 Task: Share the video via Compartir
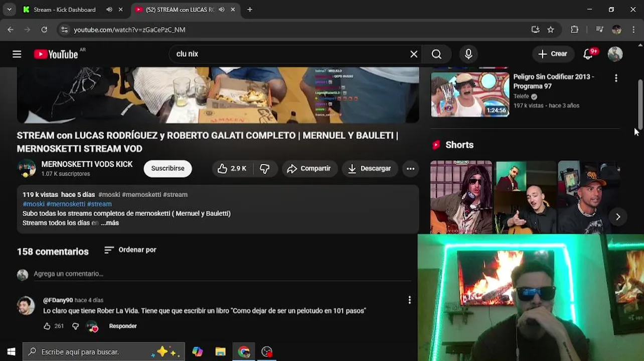308,168
